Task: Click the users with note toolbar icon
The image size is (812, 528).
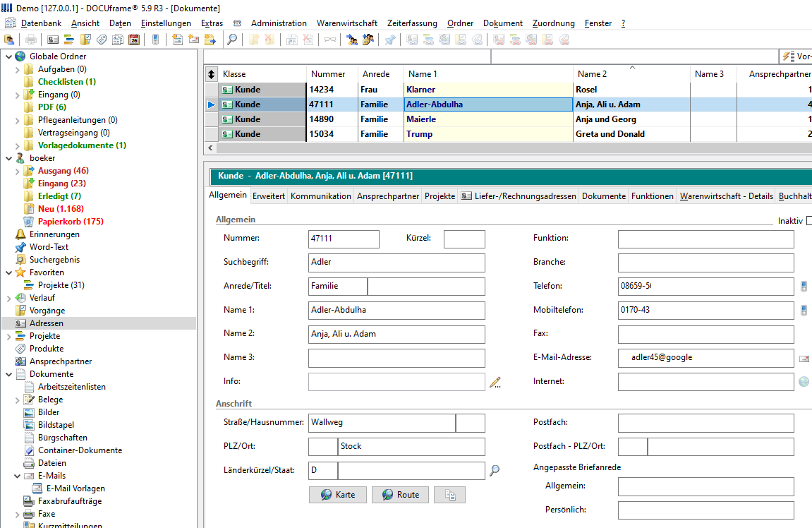Action: click(x=368, y=40)
